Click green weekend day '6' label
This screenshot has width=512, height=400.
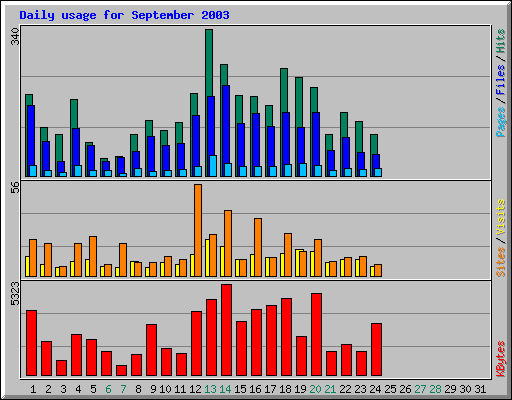(x=108, y=389)
